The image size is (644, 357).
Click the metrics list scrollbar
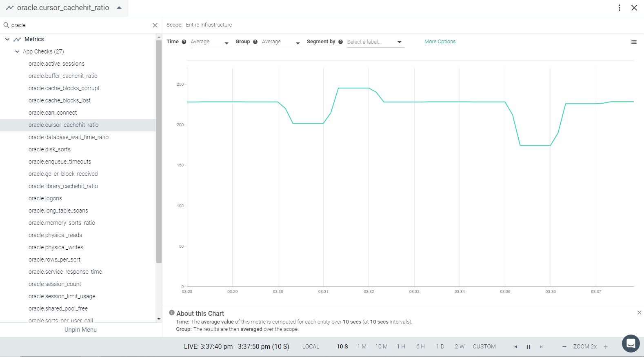159,151
